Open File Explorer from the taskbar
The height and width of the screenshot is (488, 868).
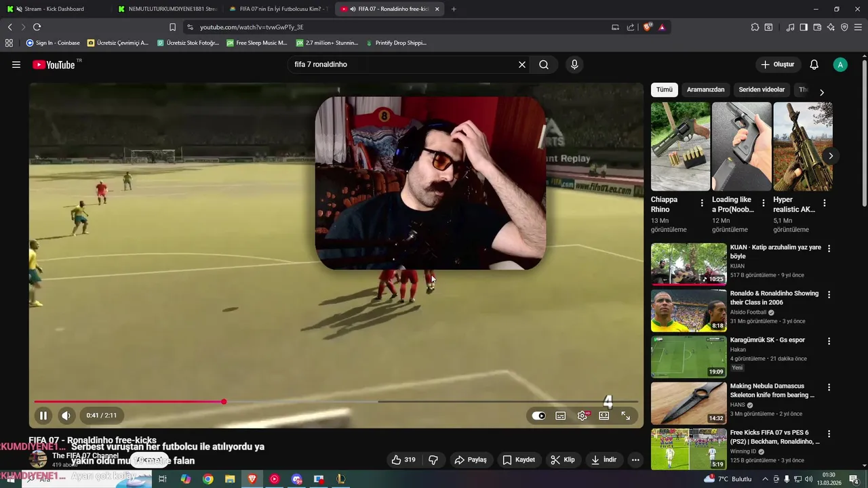tap(230, 479)
